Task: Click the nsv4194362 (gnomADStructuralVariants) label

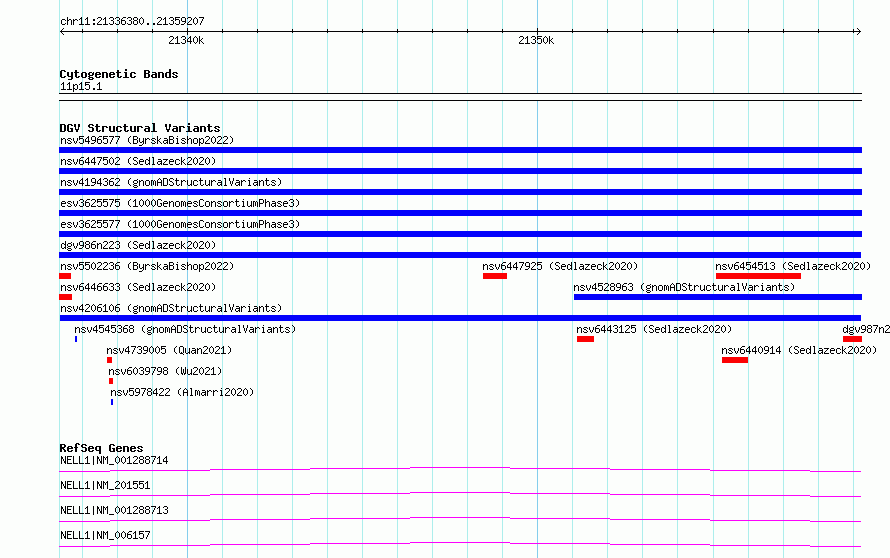Action: [x=171, y=182]
